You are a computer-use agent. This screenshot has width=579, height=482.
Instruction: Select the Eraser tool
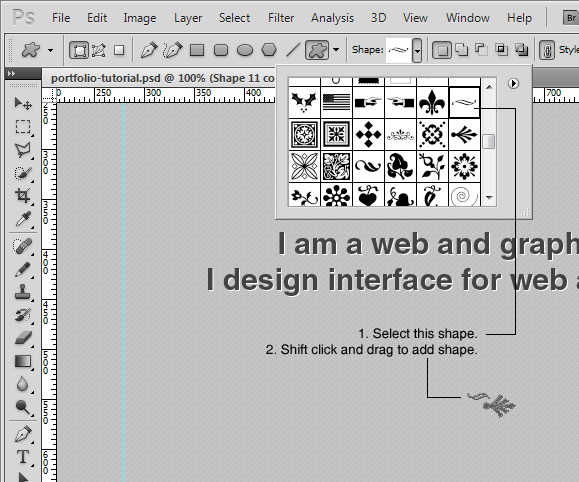pyautogui.click(x=23, y=338)
